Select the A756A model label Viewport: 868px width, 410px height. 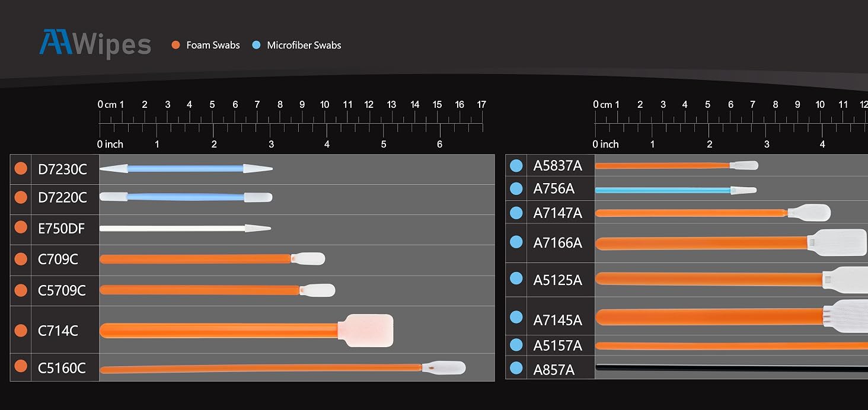pyautogui.click(x=554, y=188)
